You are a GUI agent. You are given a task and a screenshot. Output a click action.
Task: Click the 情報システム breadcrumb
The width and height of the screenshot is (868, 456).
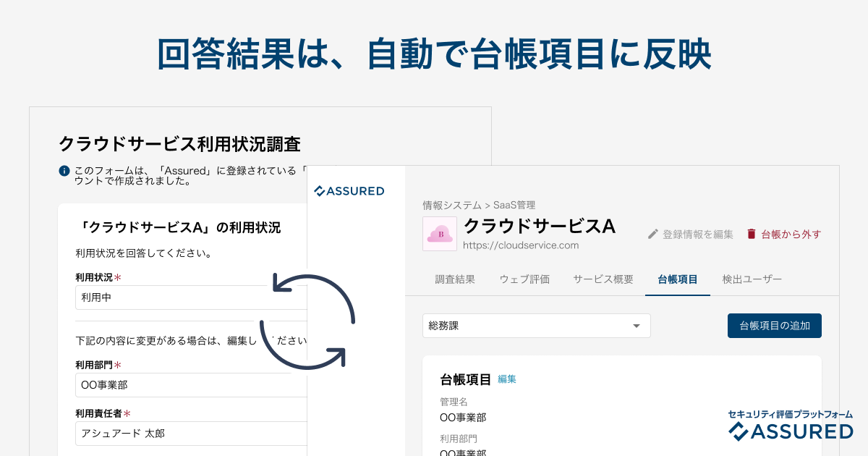click(x=452, y=206)
